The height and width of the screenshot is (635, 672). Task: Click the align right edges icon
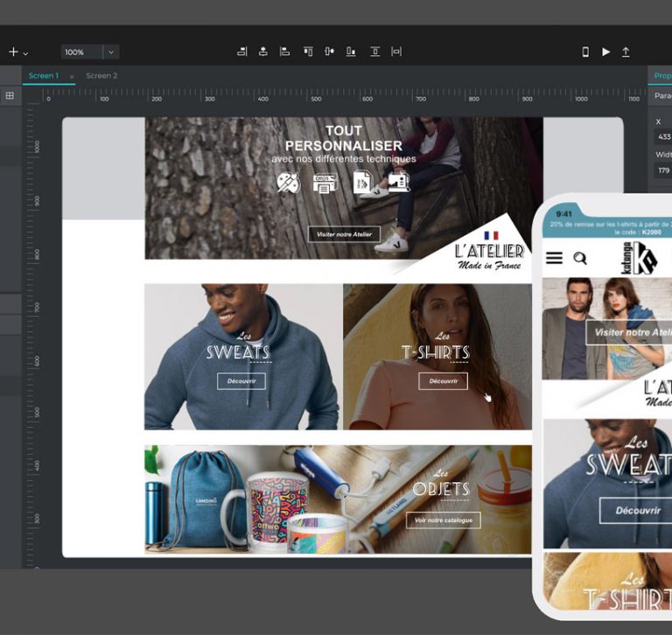[x=242, y=52]
